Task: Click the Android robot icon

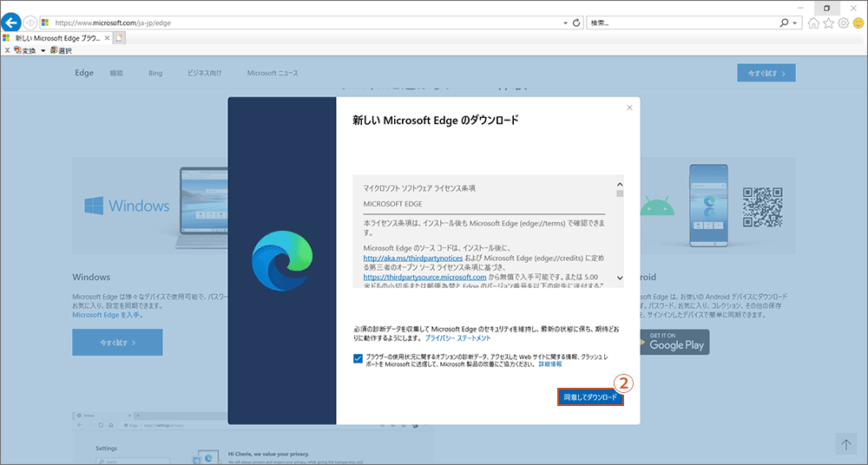Action: point(658,207)
